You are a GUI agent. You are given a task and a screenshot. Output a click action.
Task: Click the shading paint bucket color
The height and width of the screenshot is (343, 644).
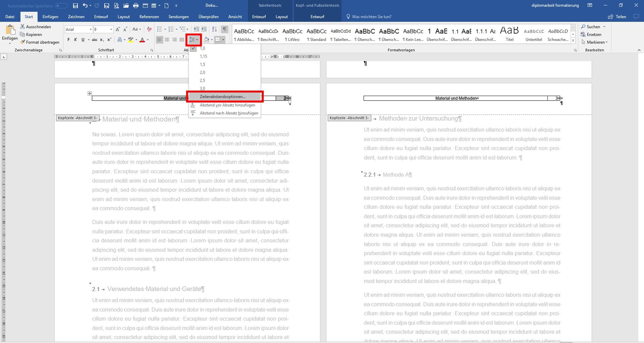206,40
